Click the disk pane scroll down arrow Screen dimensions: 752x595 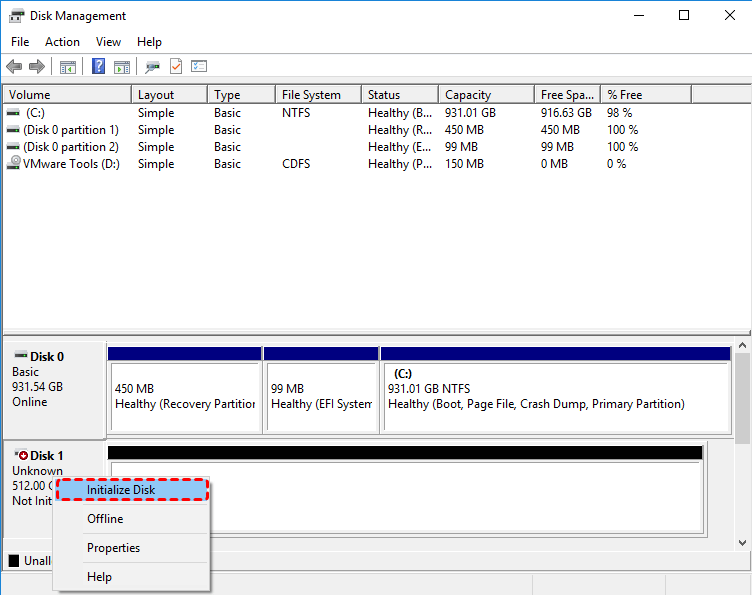[742, 542]
